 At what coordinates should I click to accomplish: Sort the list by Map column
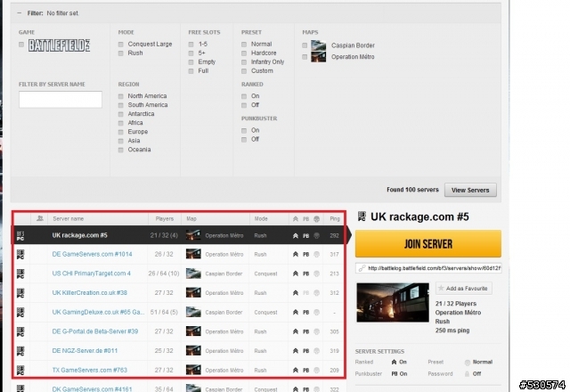[191, 218]
